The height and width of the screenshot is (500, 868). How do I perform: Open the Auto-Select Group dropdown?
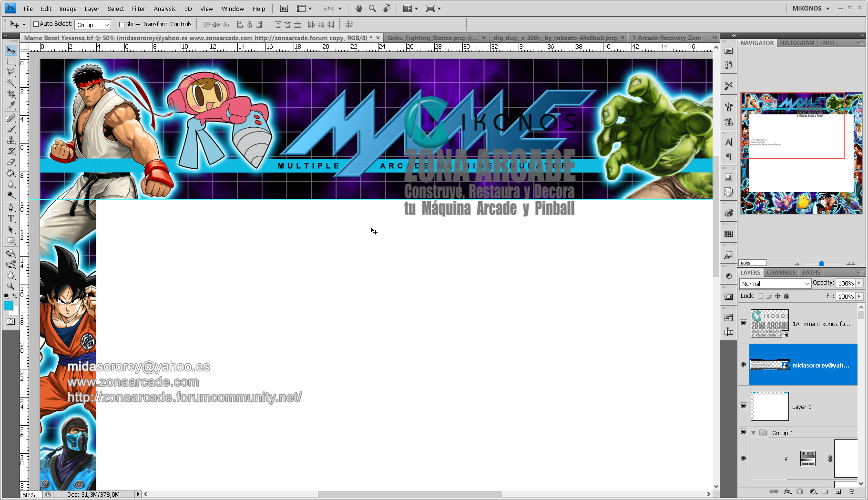click(x=92, y=25)
